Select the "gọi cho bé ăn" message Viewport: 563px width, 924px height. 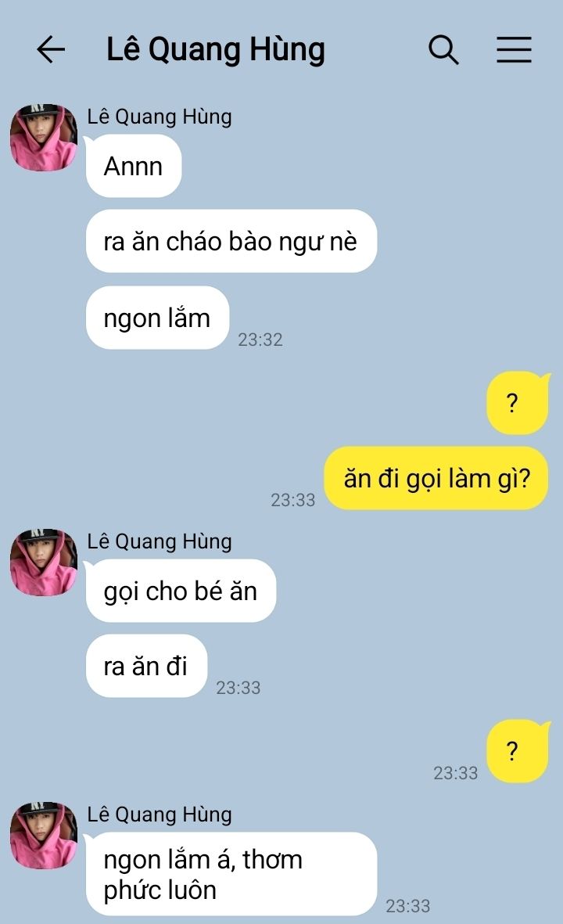tap(181, 591)
